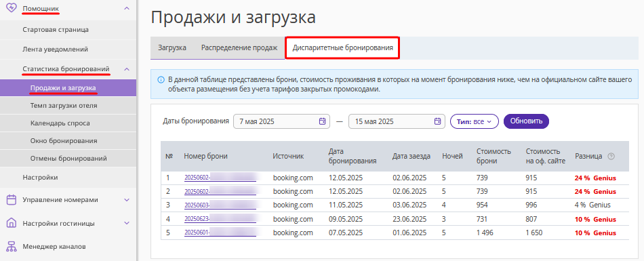Open calendar picker for 7 мая 2025
644x261 pixels.
pos(323,121)
